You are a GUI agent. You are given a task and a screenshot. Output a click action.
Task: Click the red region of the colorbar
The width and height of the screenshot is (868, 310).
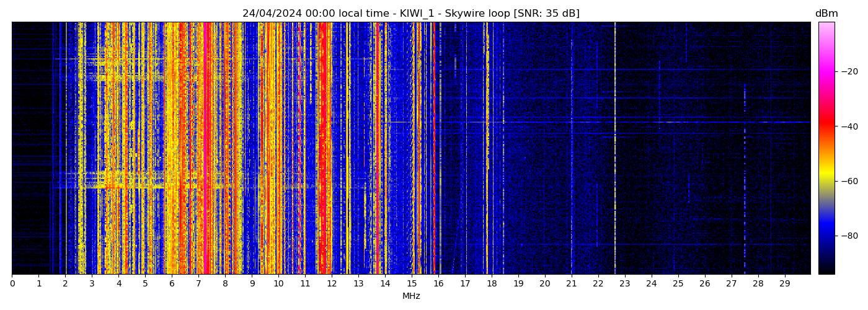tap(826, 127)
